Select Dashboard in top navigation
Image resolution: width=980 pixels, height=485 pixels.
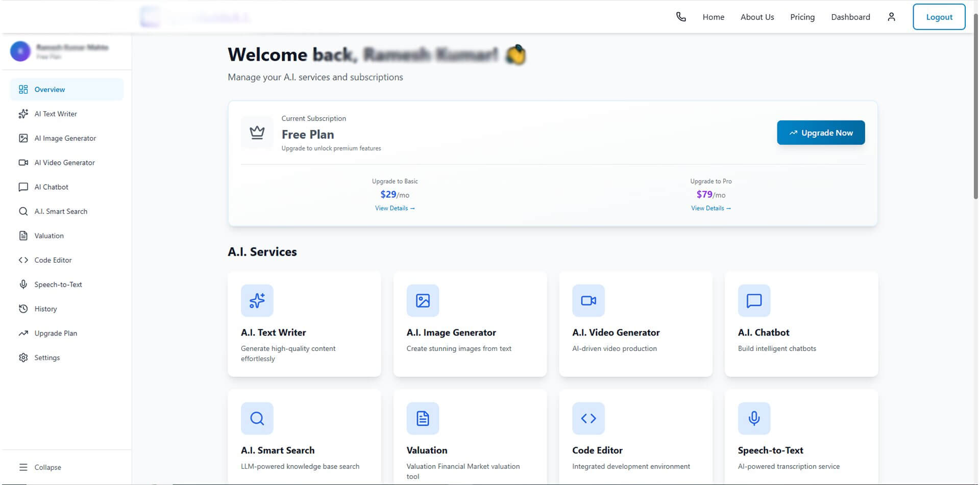pyautogui.click(x=850, y=17)
